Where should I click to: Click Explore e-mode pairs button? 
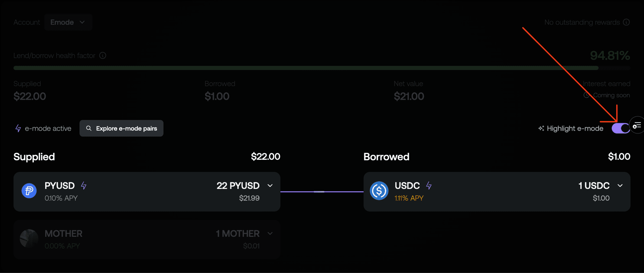pos(121,128)
